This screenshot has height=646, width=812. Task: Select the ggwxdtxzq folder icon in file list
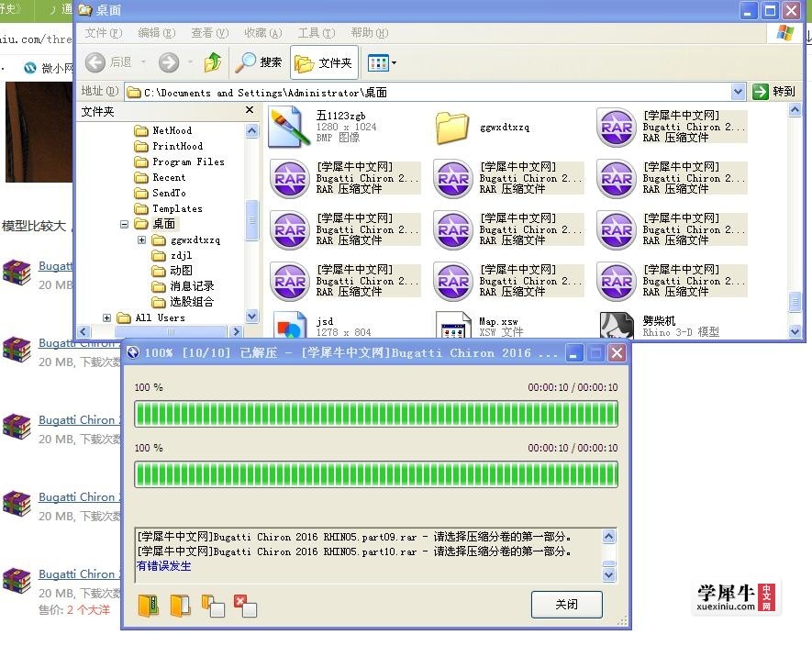(451, 128)
